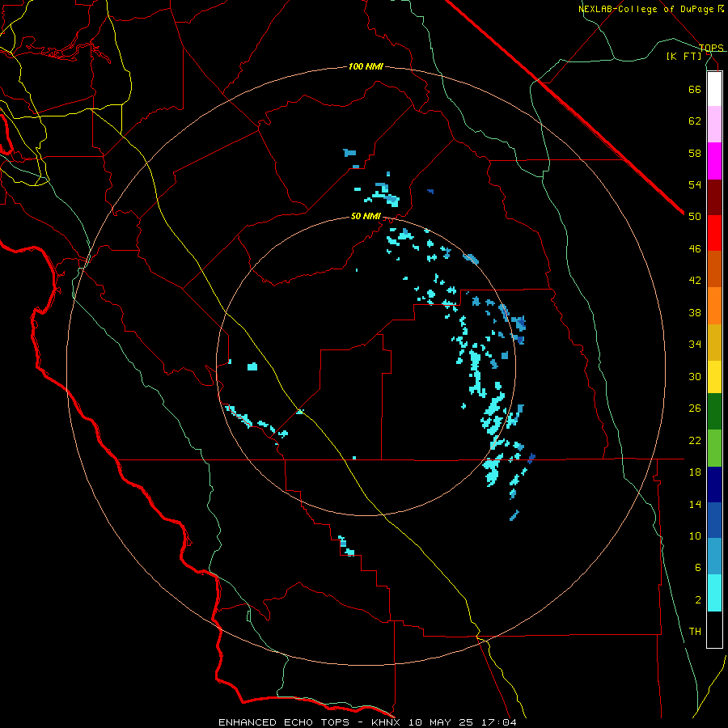
Task: Click the K FT units label
Action: click(684, 56)
